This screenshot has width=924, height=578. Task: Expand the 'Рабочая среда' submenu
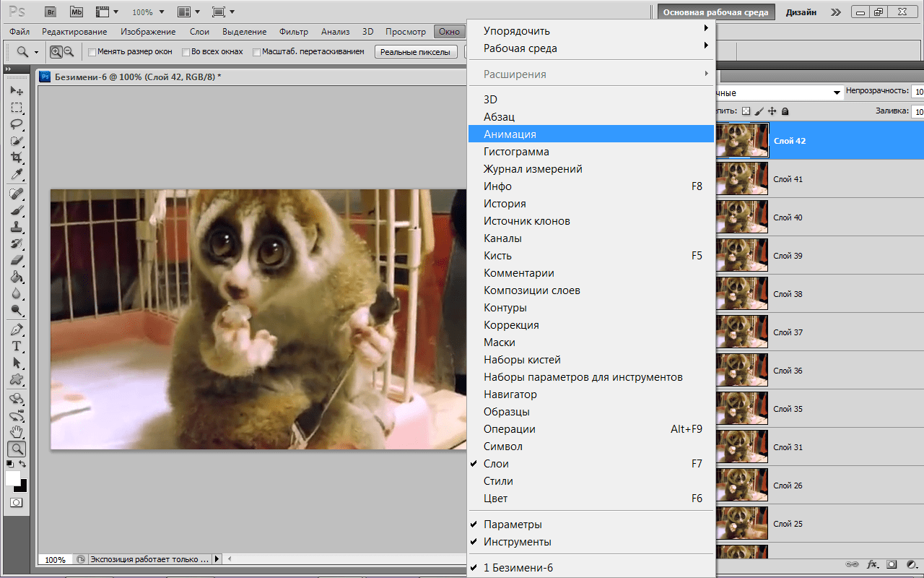click(592, 48)
